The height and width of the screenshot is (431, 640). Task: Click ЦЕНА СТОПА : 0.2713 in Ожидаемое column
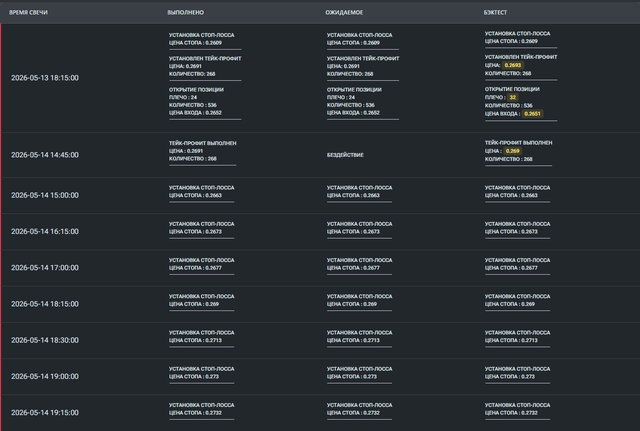pyautogui.click(x=353, y=340)
